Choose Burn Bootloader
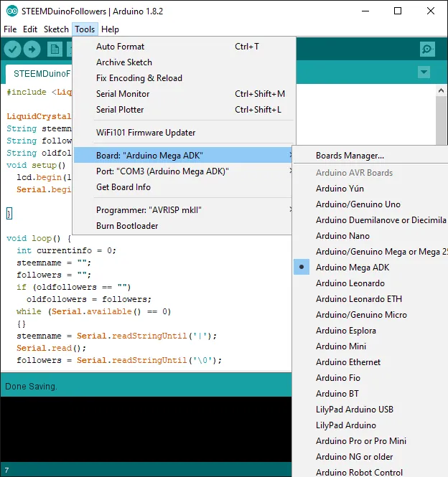The image size is (448, 477). 183,226
